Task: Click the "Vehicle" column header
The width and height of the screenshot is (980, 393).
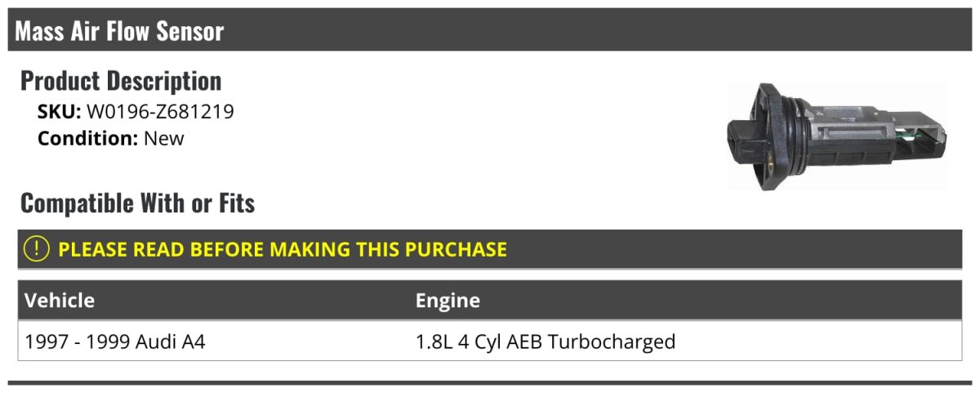Action: (x=60, y=301)
